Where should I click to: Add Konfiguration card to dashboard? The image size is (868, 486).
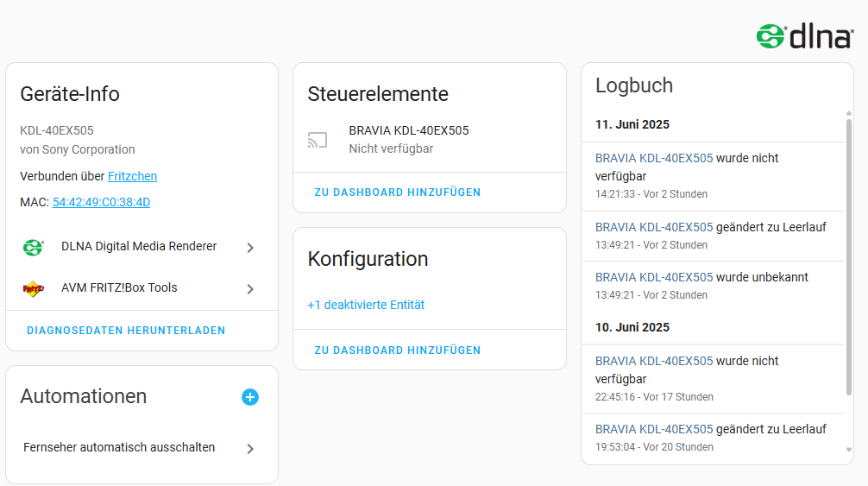point(398,350)
